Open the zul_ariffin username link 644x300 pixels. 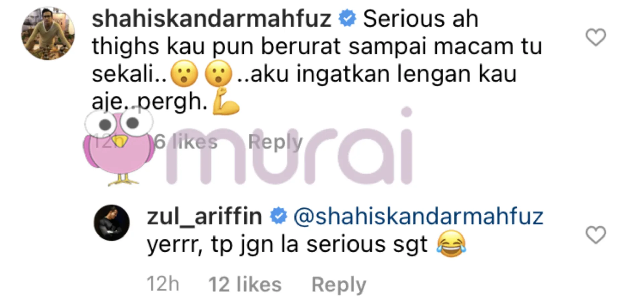204,217
